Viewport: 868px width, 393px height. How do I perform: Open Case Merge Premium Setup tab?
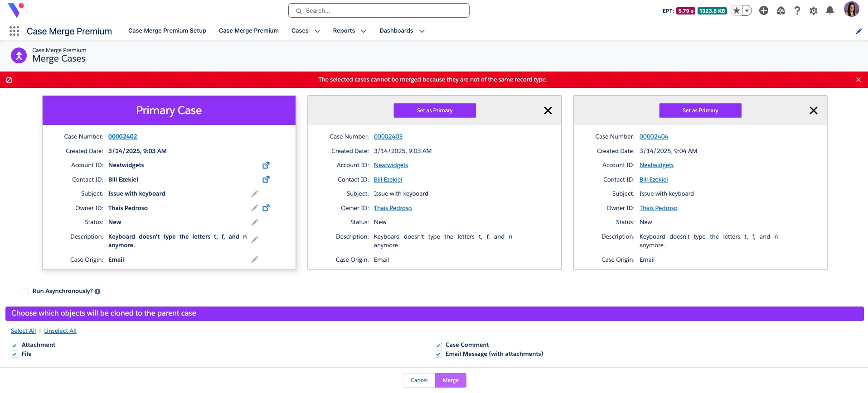pos(167,31)
